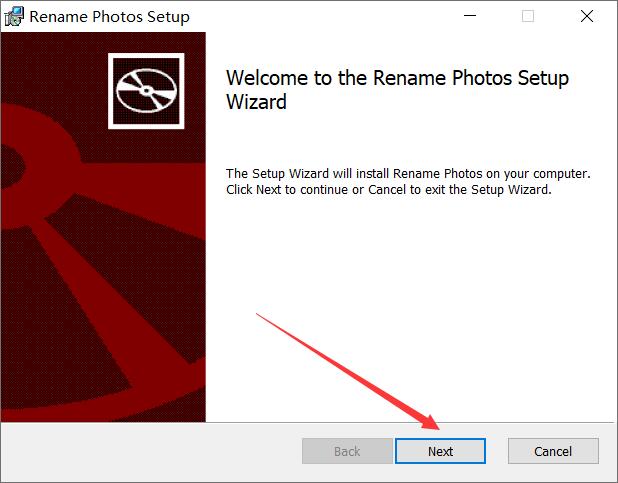
Task: Click the divider line above the footer buttons
Action: click(x=309, y=422)
